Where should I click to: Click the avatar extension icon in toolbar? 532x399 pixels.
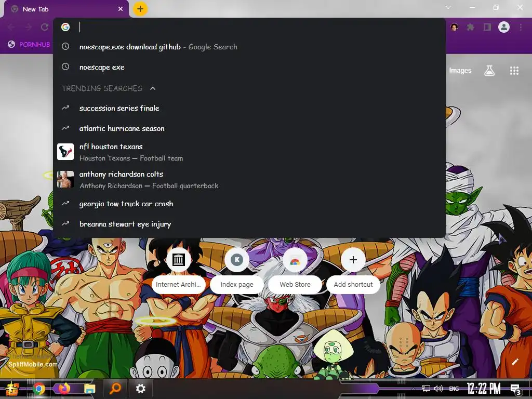point(454,27)
